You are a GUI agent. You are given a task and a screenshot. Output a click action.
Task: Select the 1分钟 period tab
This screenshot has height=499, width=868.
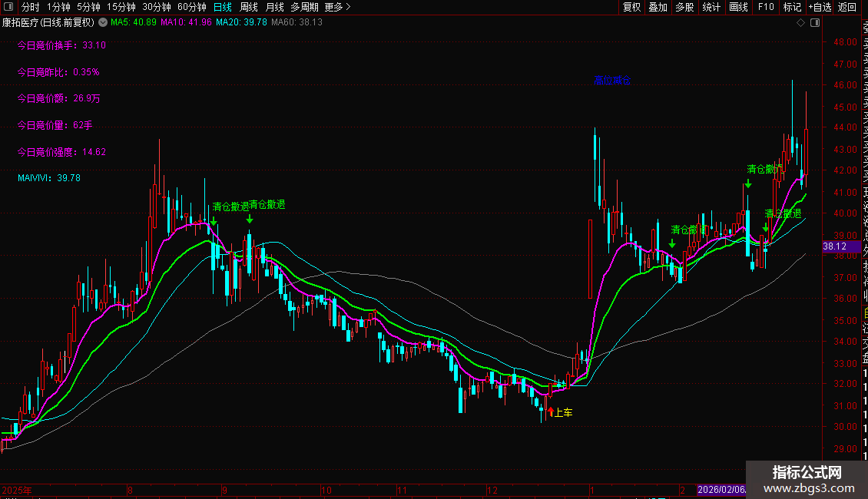point(58,7)
